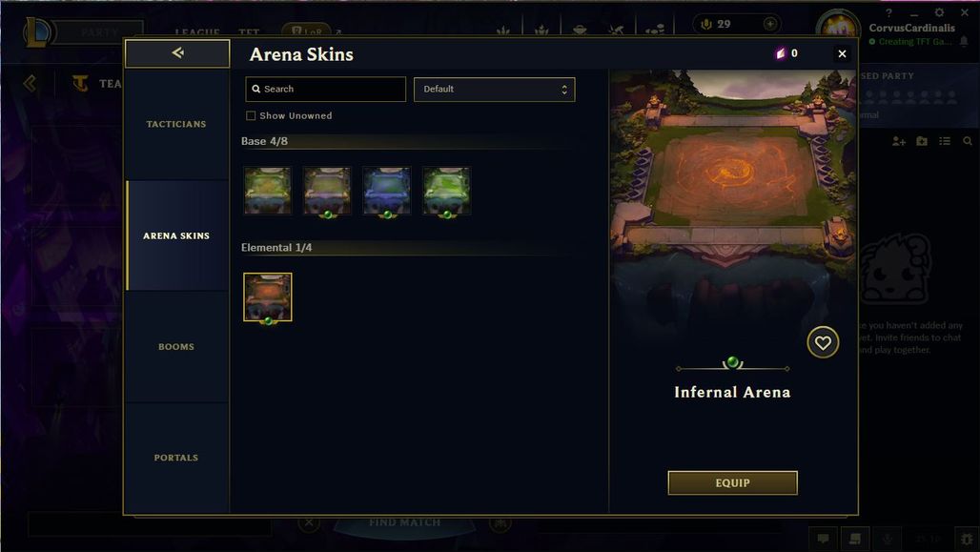Select the Infernal Arena elemental thumbnail
980x552 pixels.
[x=268, y=296]
